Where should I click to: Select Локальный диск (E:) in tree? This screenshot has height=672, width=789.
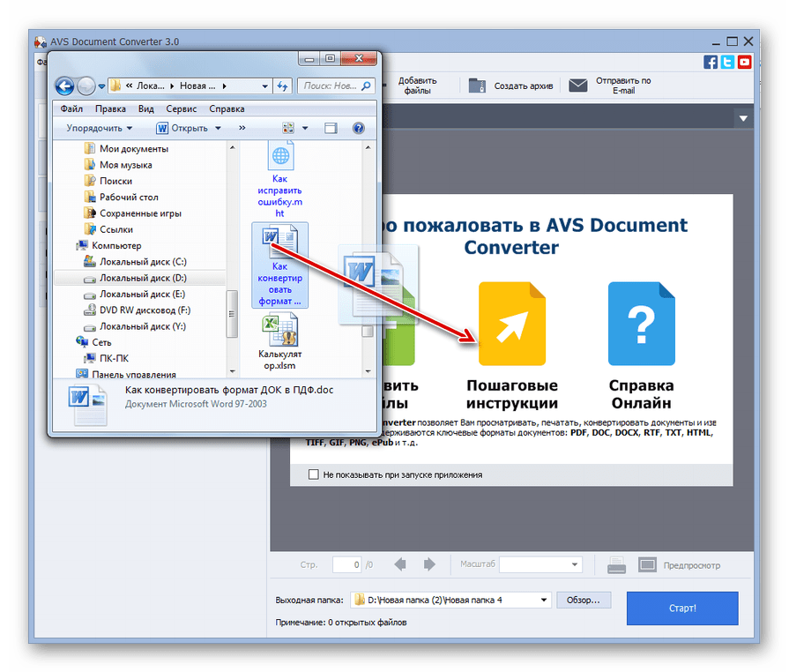coord(142,294)
